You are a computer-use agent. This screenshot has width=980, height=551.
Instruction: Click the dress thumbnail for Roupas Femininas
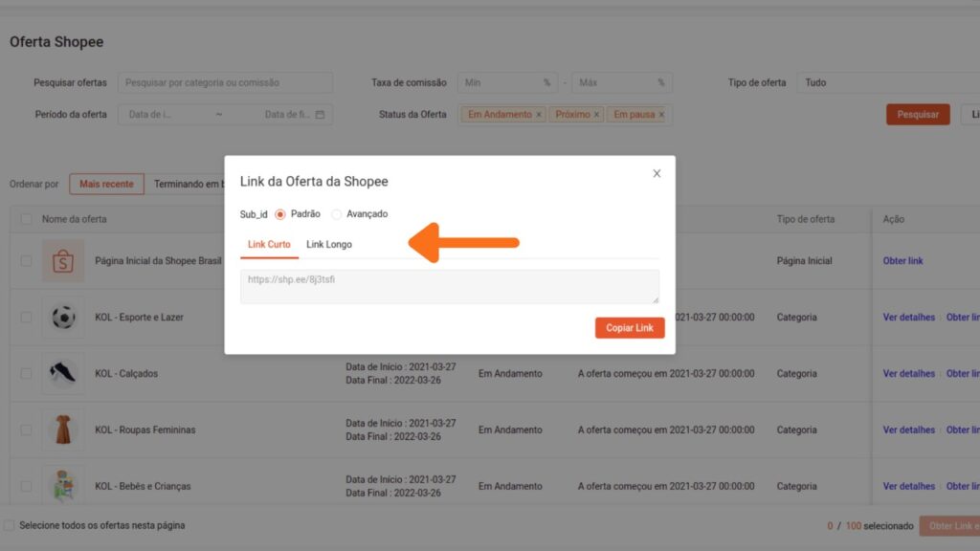point(62,430)
